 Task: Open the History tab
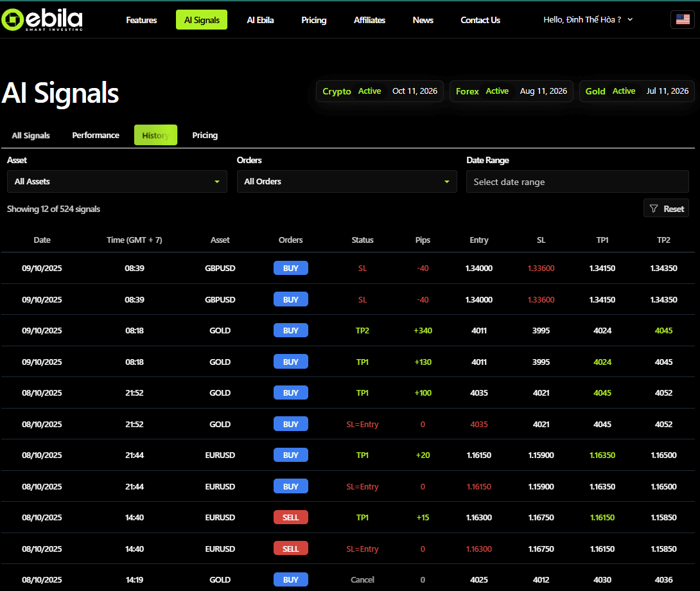[x=155, y=136]
